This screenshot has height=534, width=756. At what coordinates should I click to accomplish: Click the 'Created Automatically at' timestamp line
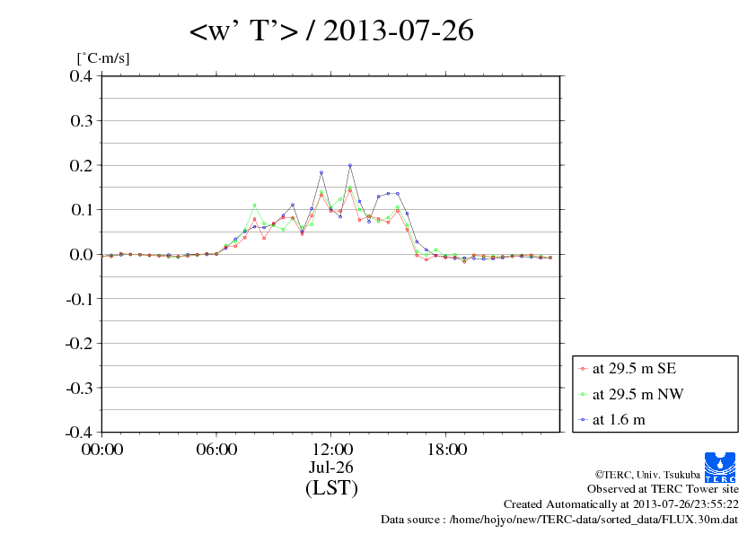[x=621, y=504]
